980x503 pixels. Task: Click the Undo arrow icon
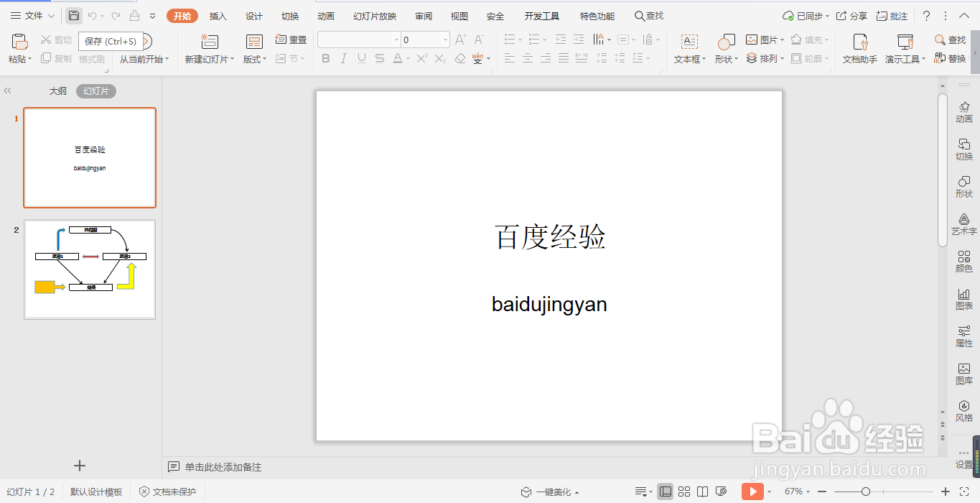(x=92, y=16)
